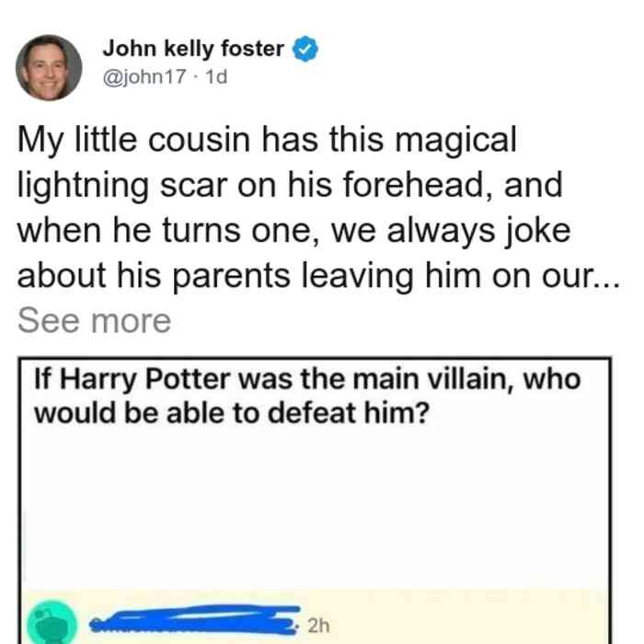Click the line "when he turns one, we always joke"
The width and height of the screenshot is (644, 644).
(x=294, y=231)
